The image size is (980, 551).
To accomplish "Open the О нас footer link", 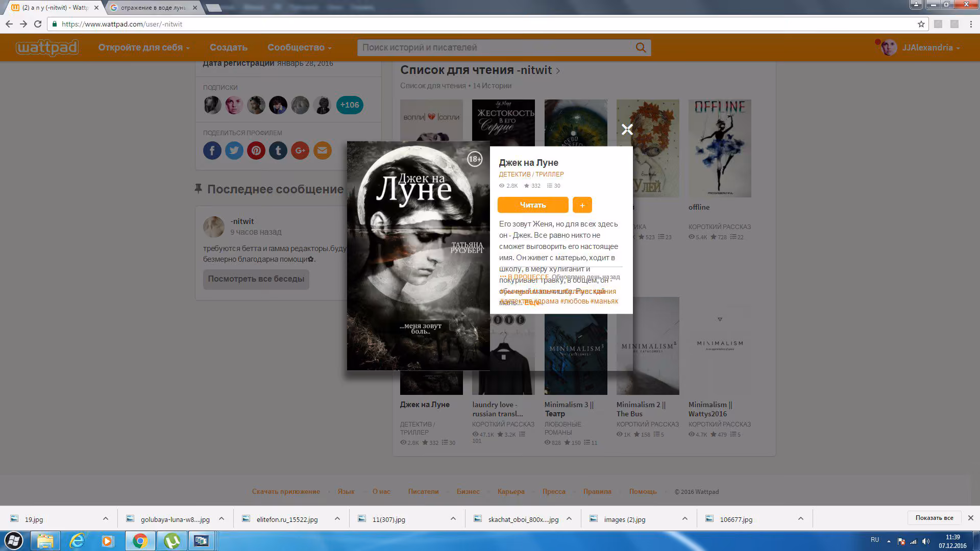I will pos(381,492).
